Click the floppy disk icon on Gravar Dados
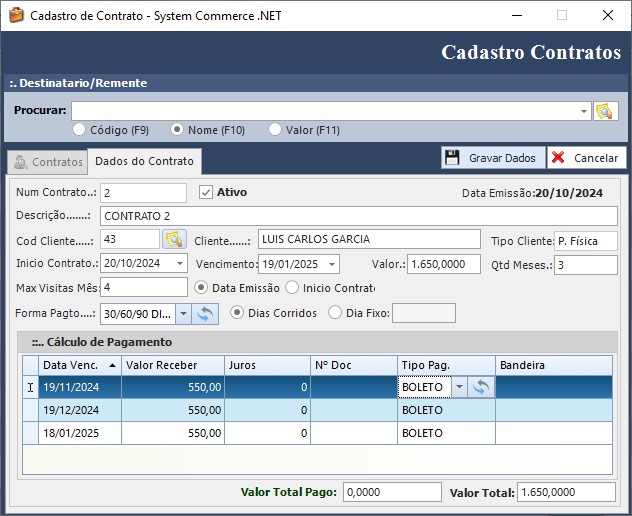This screenshot has width=632, height=516. coord(453,158)
